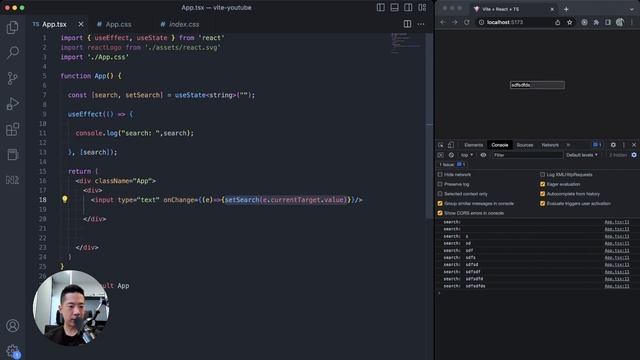Open the Network tab in DevTools
This screenshot has width=640, height=360.
click(550, 145)
